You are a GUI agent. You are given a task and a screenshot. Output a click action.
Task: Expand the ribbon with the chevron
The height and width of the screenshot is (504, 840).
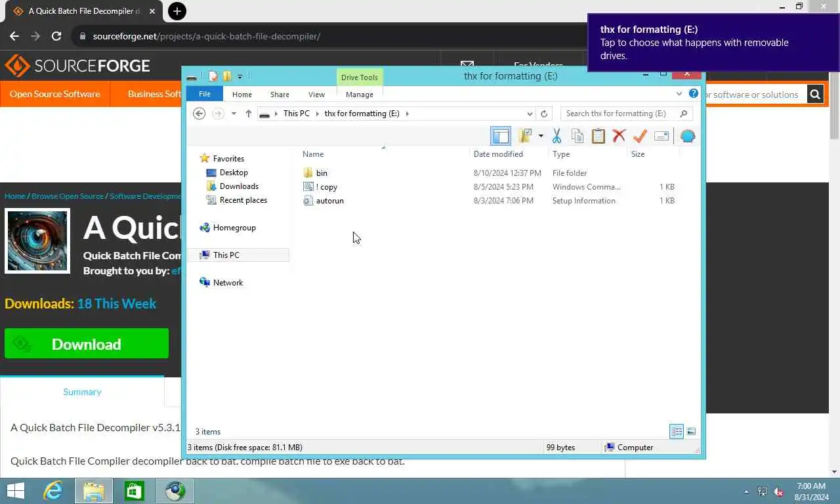pyautogui.click(x=679, y=94)
